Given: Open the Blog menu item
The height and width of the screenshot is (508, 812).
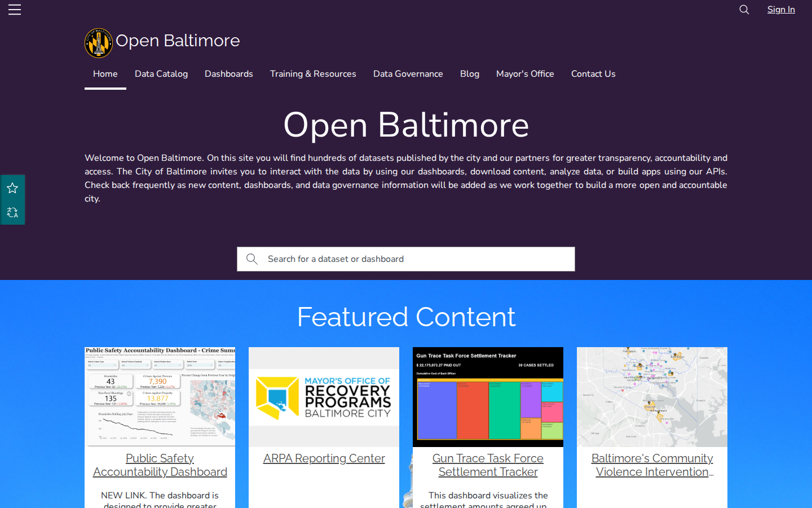Looking at the screenshot, I should (470, 74).
